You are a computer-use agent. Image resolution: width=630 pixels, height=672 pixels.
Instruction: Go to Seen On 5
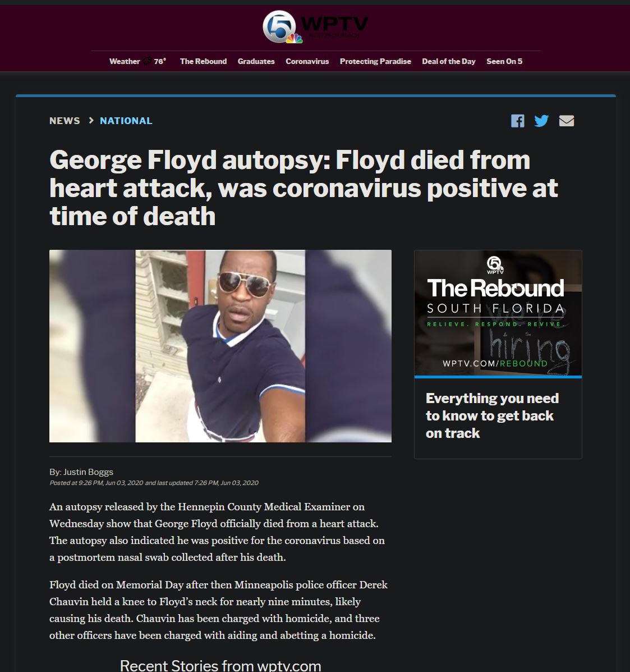pyautogui.click(x=504, y=61)
